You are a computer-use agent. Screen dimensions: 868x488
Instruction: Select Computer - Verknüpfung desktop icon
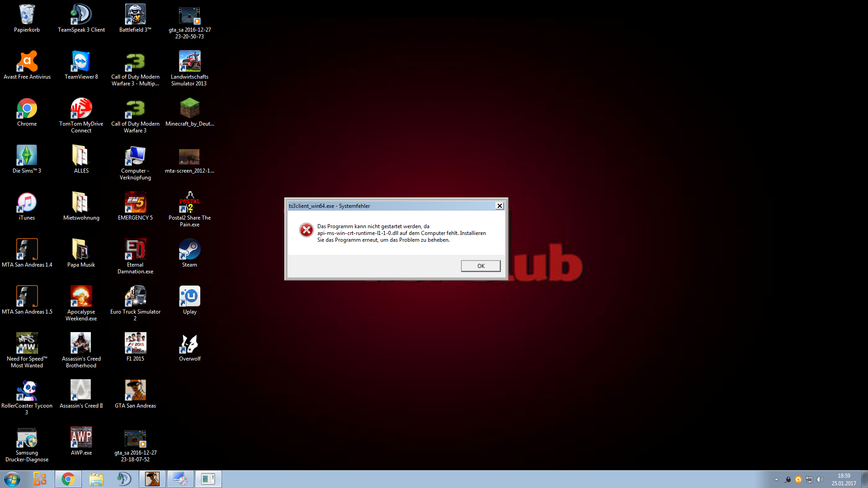[135, 163]
